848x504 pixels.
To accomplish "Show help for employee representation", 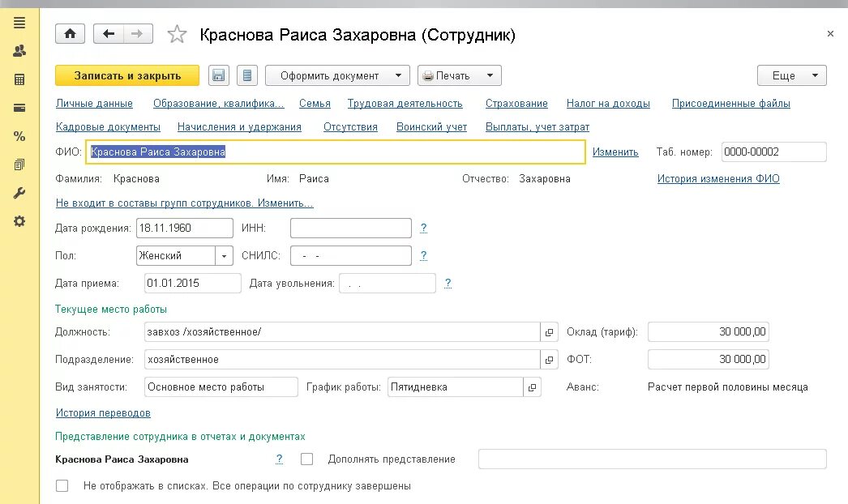I will (x=279, y=459).
